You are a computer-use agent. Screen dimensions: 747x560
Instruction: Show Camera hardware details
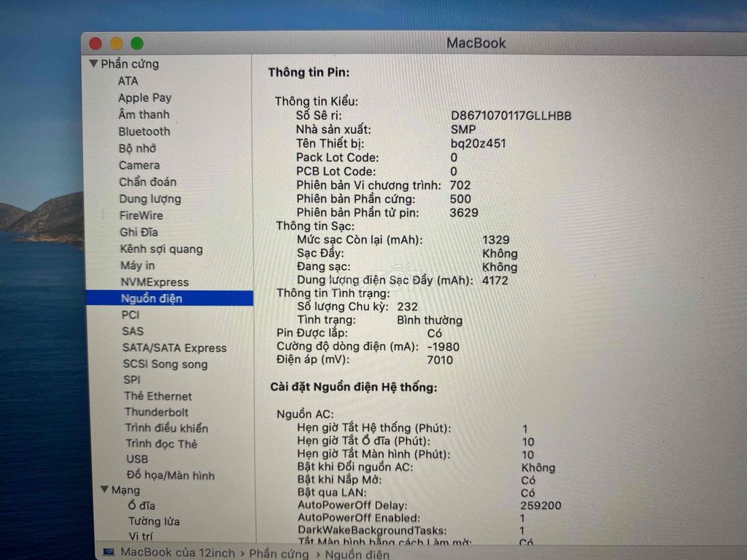coord(139,165)
